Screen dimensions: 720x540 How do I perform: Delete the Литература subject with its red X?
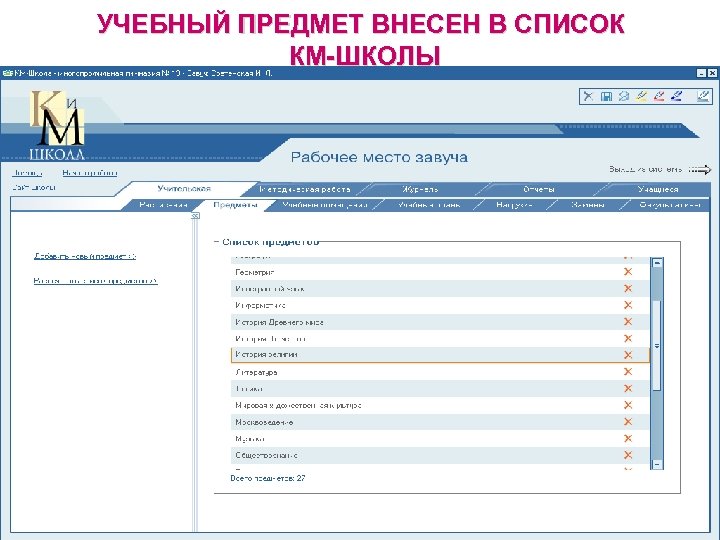tap(628, 371)
